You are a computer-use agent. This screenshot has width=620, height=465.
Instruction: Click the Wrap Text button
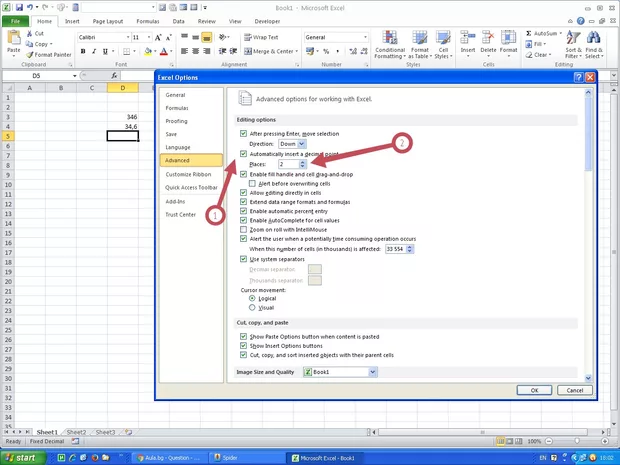262,37
